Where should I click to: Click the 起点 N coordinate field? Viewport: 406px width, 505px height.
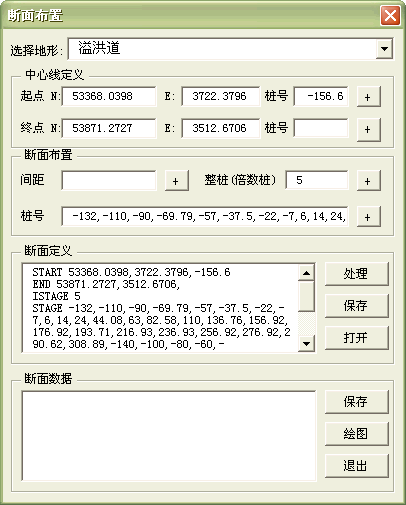coord(109,96)
